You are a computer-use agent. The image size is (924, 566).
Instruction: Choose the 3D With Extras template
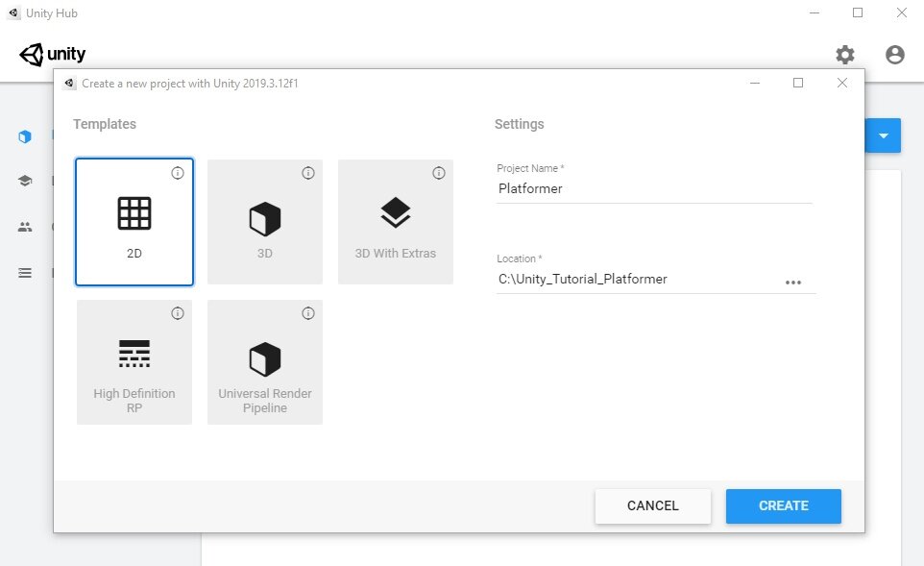pyautogui.click(x=396, y=222)
